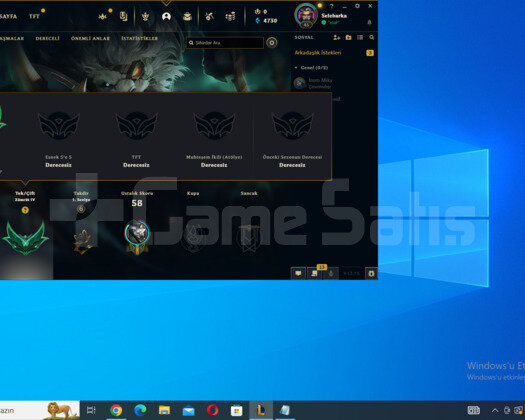Open the Store coins icon
Viewport: 525px width, 420px height.
230,16
